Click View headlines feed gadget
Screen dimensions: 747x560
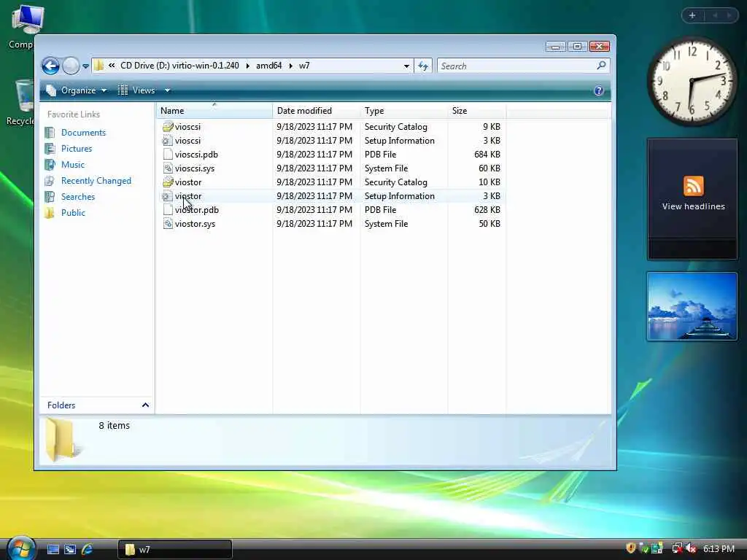[x=692, y=199]
